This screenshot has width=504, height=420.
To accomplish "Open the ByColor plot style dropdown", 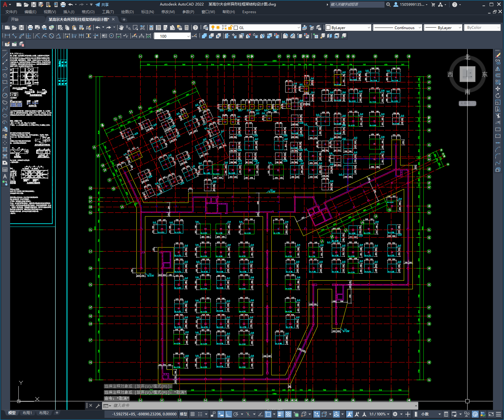I will point(482,28).
